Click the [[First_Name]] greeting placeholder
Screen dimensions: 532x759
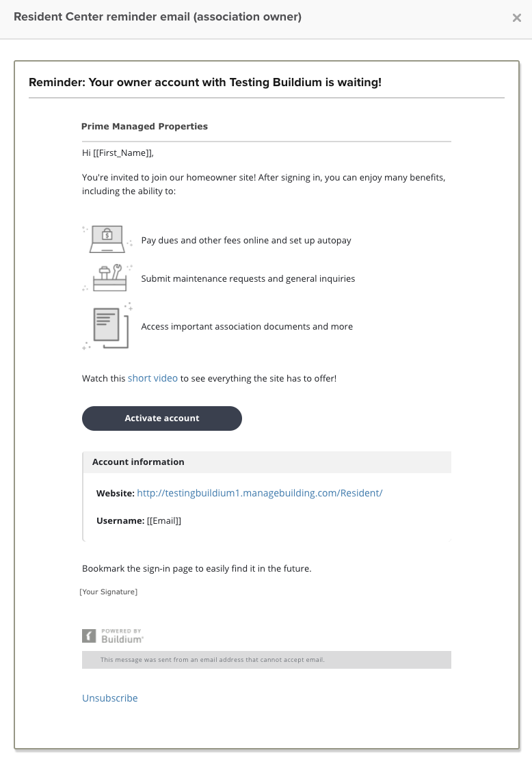coord(124,153)
